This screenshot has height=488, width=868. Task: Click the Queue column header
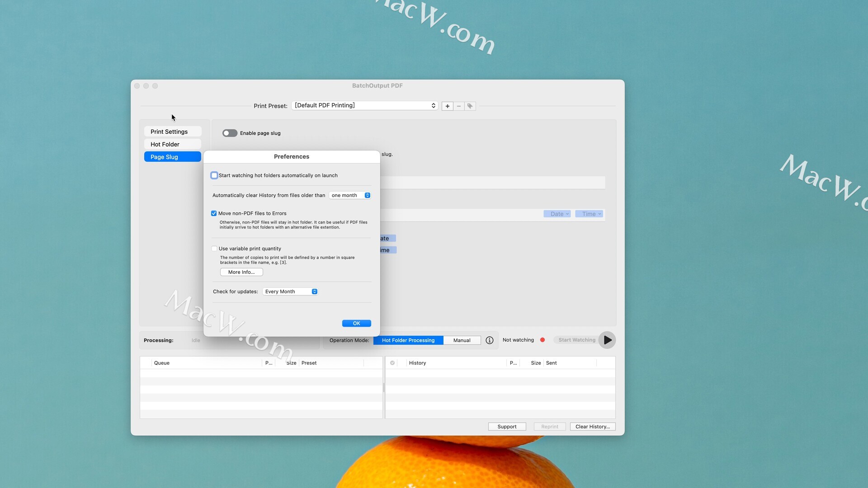207,363
